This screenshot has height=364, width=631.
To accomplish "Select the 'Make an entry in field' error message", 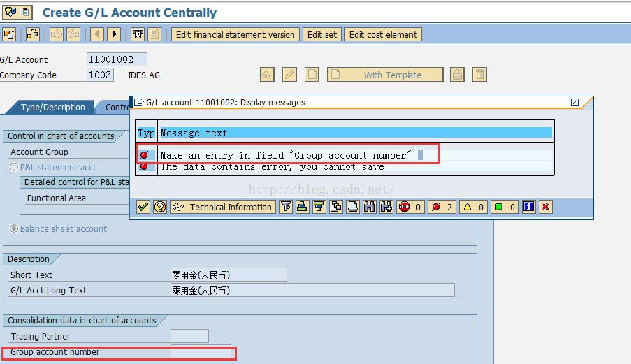I will pos(345,155).
